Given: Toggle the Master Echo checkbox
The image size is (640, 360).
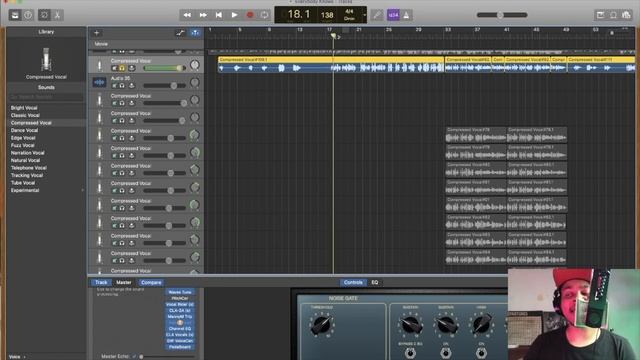Looking at the screenshot, I should [x=134, y=356].
